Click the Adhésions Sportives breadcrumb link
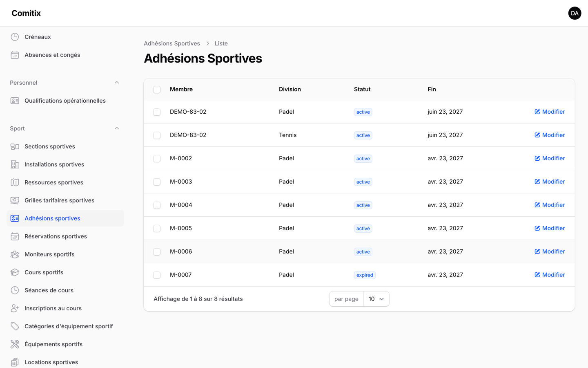This screenshot has width=588, height=368. pyautogui.click(x=172, y=43)
